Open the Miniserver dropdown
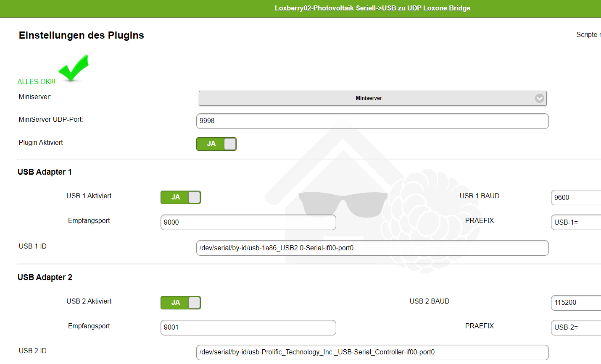Image resolution: width=601 pixels, height=364 pixels. coord(372,98)
